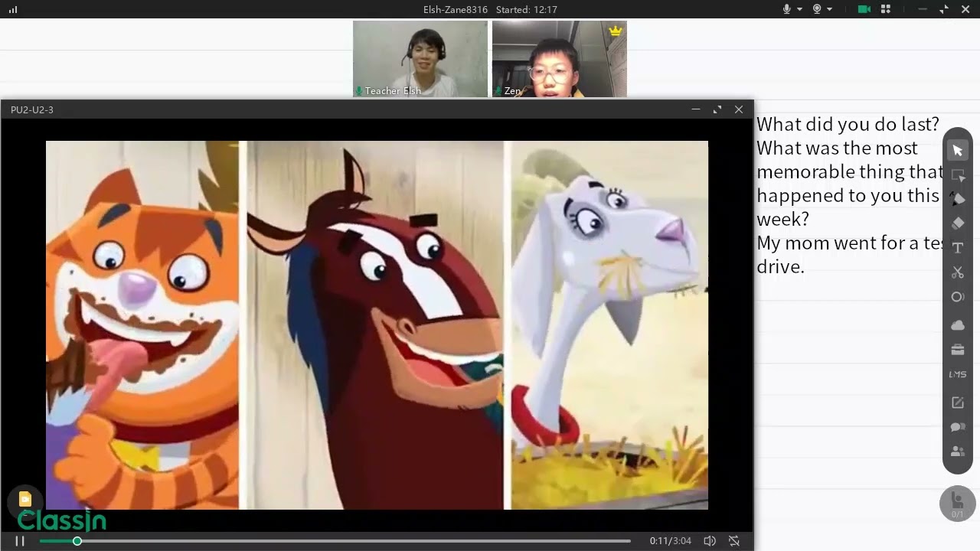The height and width of the screenshot is (551, 980).
Task: Open the chat messages panel
Action: [958, 427]
